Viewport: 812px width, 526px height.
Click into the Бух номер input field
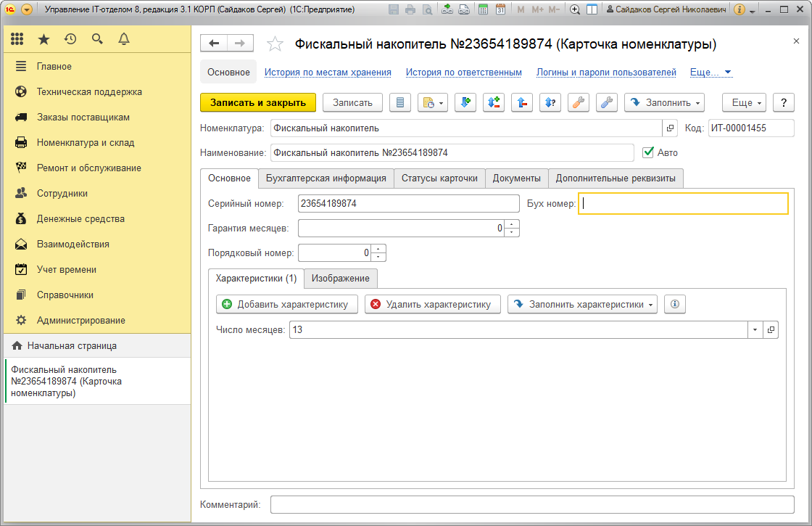(x=683, y=204)
